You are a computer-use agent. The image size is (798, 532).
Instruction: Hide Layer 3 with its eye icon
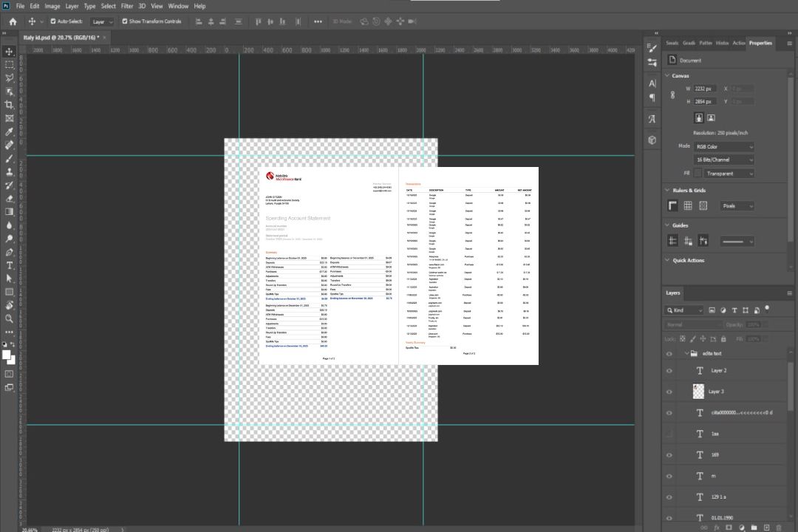pos(669,392)
